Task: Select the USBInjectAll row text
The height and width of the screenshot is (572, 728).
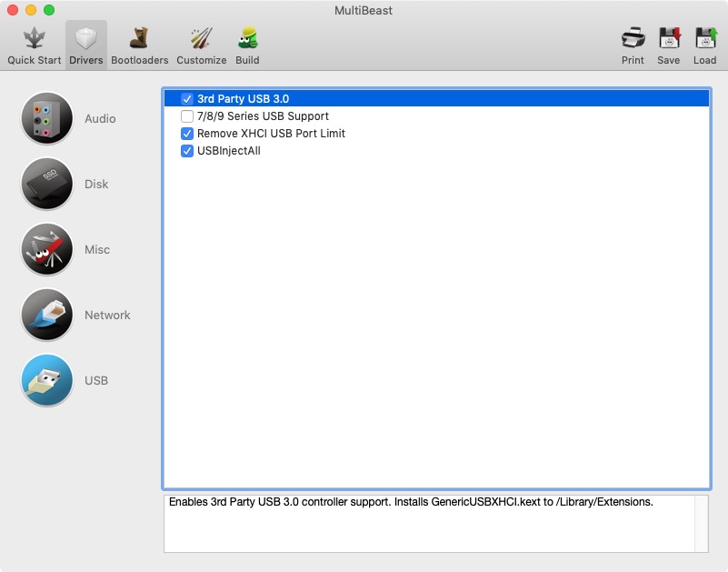Action: coord(229,151)
